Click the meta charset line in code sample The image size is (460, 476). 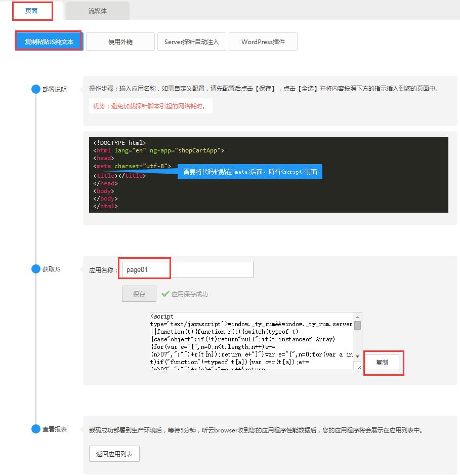pos(132,166)
